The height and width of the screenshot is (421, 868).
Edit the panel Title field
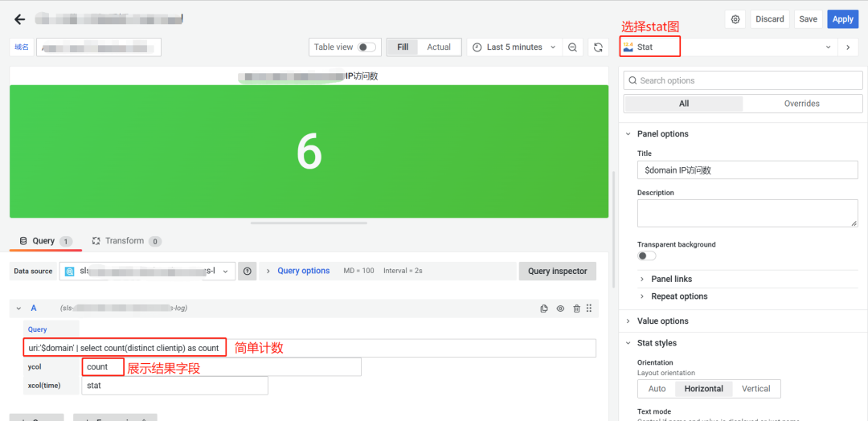click(x=747, y=170)
